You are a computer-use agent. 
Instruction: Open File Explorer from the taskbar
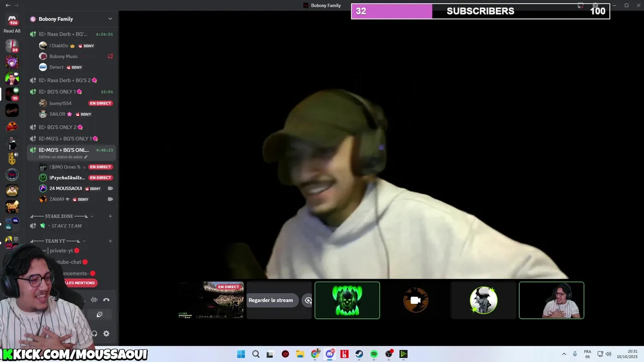pyautogui.click(x=300, y=354)
